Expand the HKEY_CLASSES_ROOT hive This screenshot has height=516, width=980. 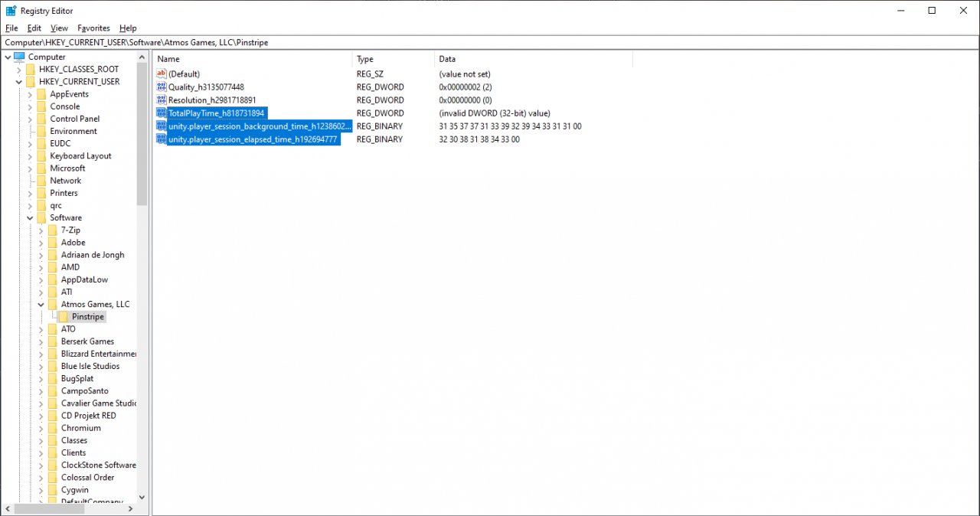[20, 70]
